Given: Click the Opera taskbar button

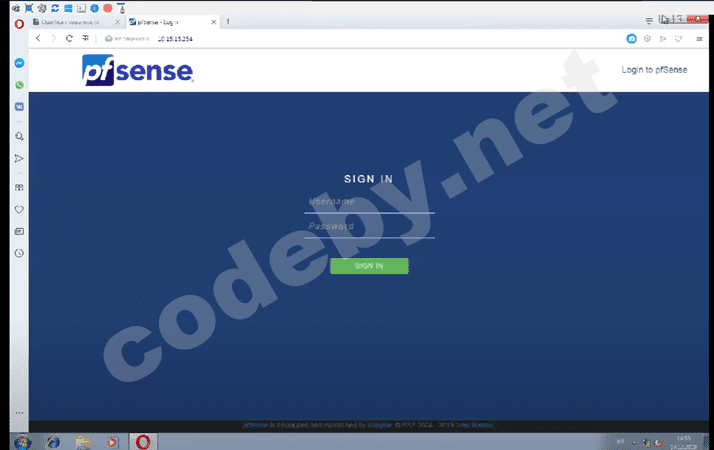Looking at the screenshot, I should [x=143, y=442].
